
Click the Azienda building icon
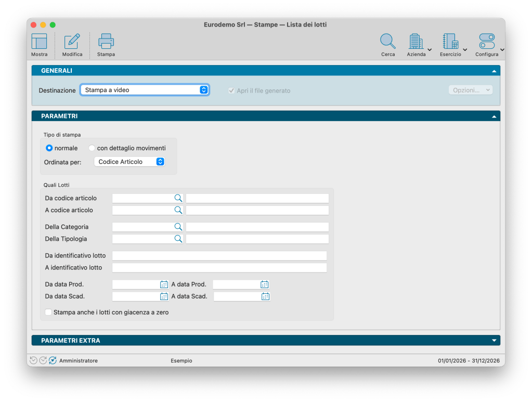[x=416, y=42]
